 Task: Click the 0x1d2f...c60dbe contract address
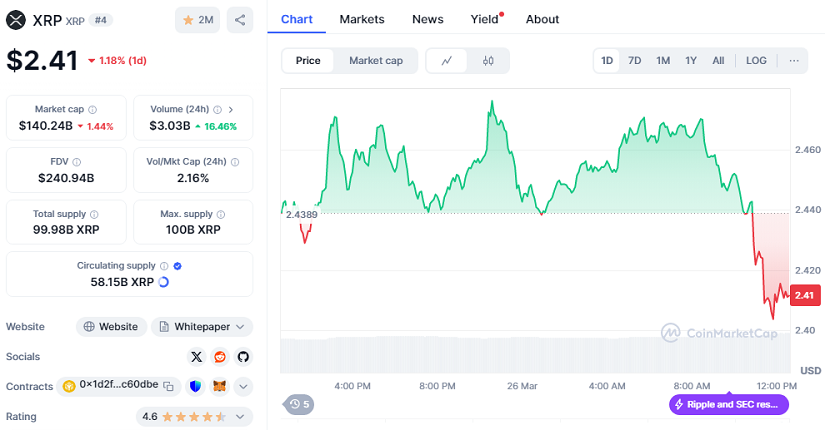point(119,385)
